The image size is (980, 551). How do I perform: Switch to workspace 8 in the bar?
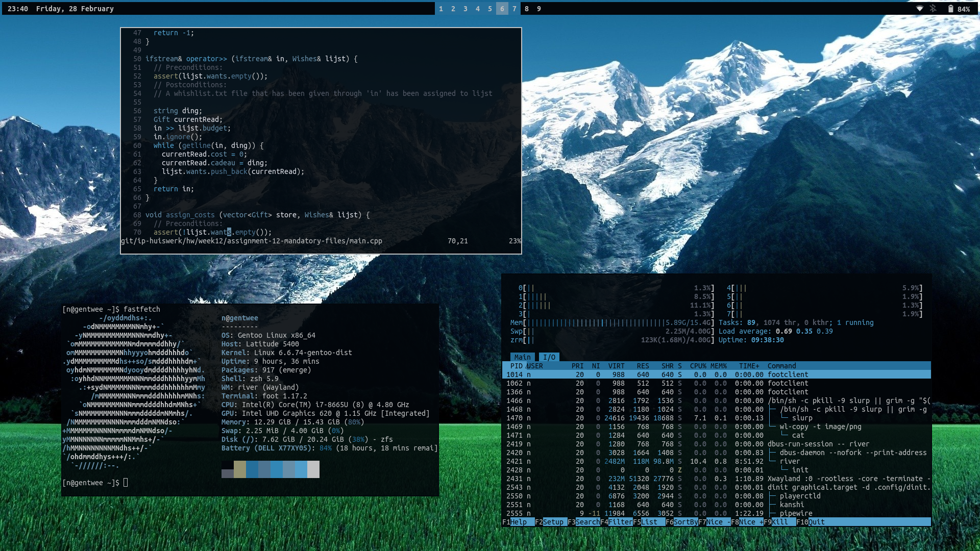527,9
